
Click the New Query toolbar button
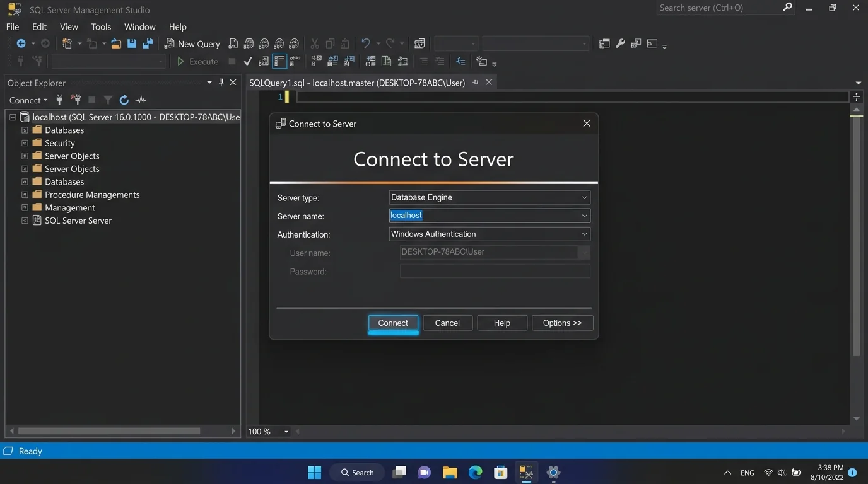[x=192, y=43]
